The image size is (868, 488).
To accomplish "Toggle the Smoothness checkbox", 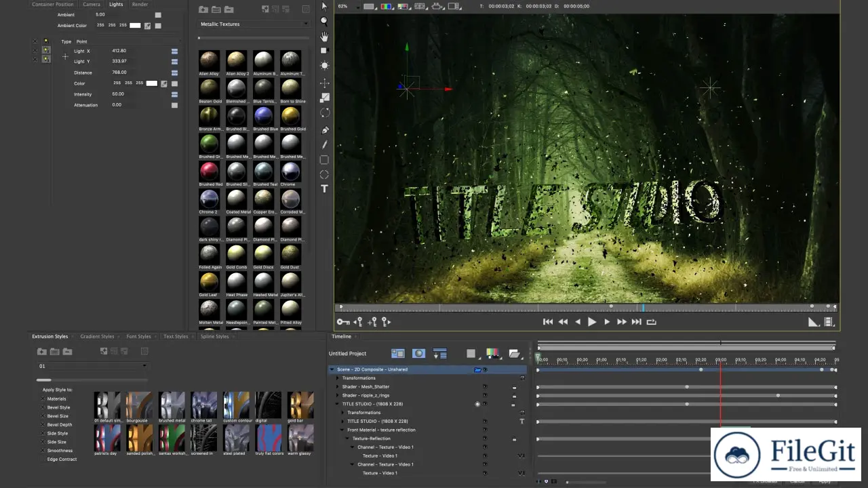I will point(44,450).
